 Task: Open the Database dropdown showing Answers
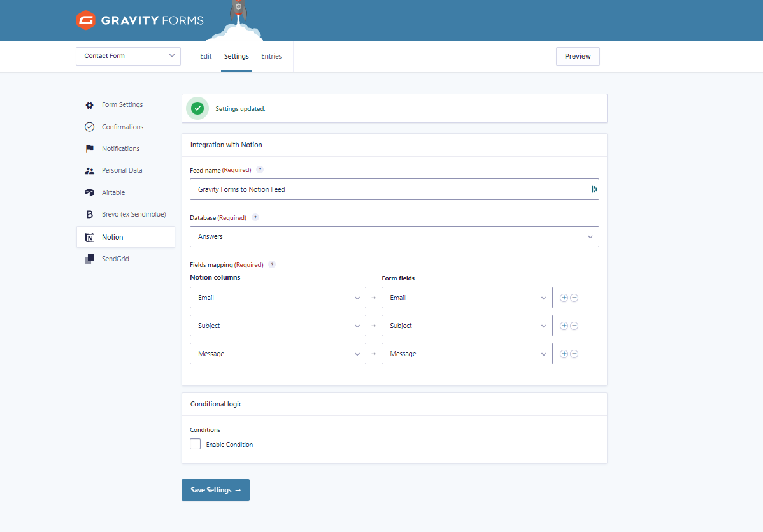394,236
